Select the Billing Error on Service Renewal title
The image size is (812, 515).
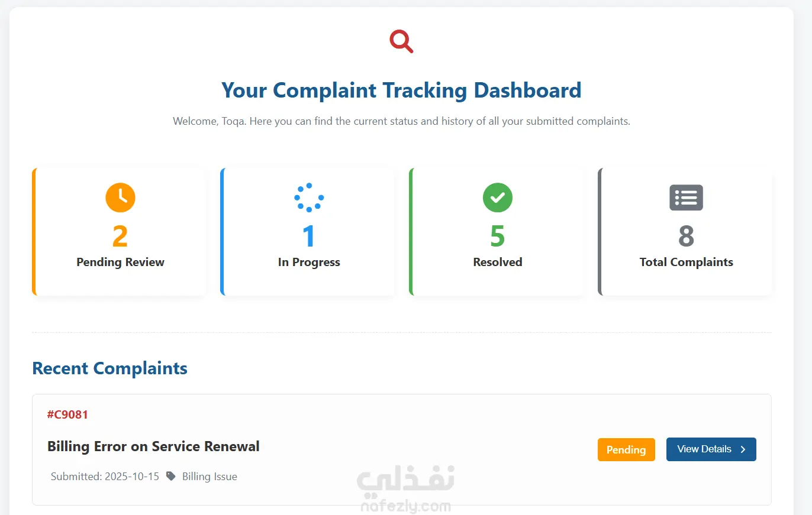point(153,446)
